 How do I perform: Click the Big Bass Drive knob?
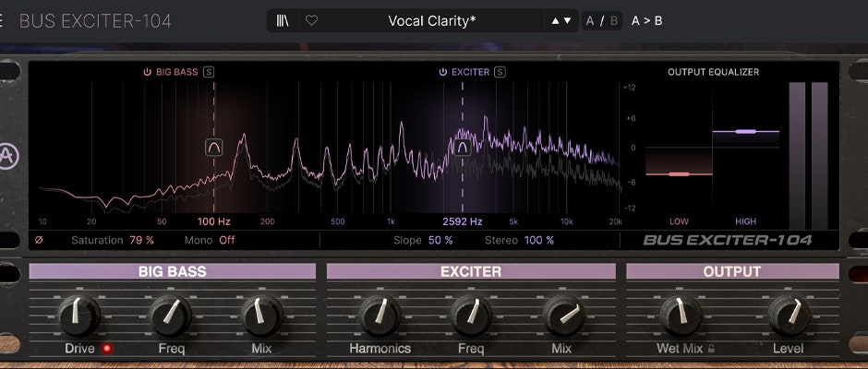[79, 316]
